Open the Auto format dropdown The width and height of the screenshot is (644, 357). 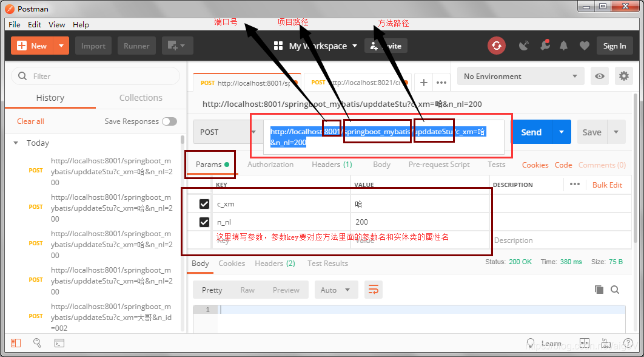click(x=337, y=290)
